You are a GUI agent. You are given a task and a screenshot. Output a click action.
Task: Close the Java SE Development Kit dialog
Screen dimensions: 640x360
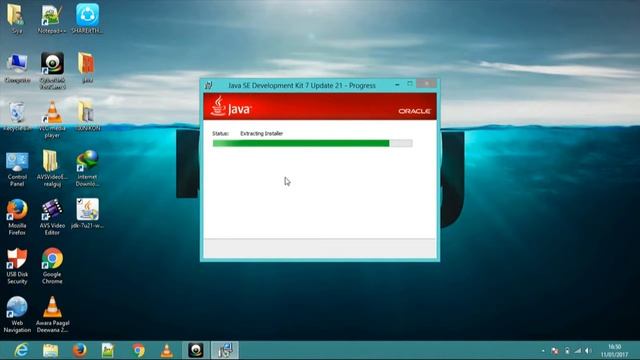[427, 84]
